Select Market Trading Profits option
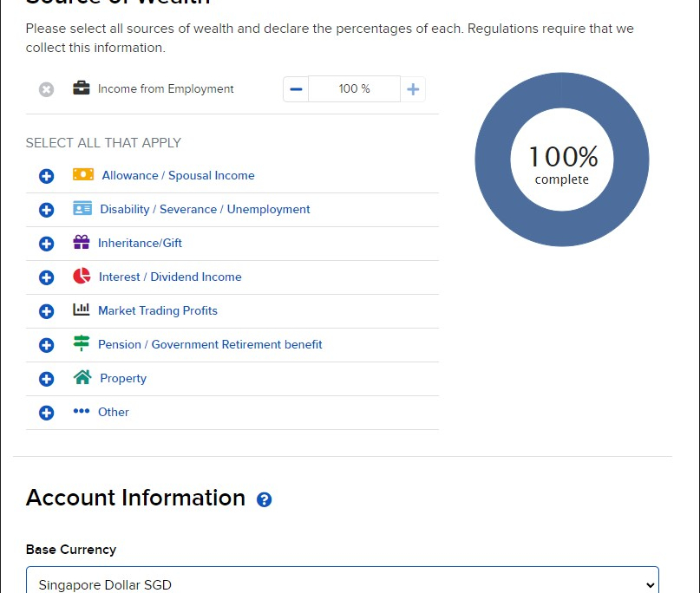This screenshot has width=700, height=593. (157, 310)
